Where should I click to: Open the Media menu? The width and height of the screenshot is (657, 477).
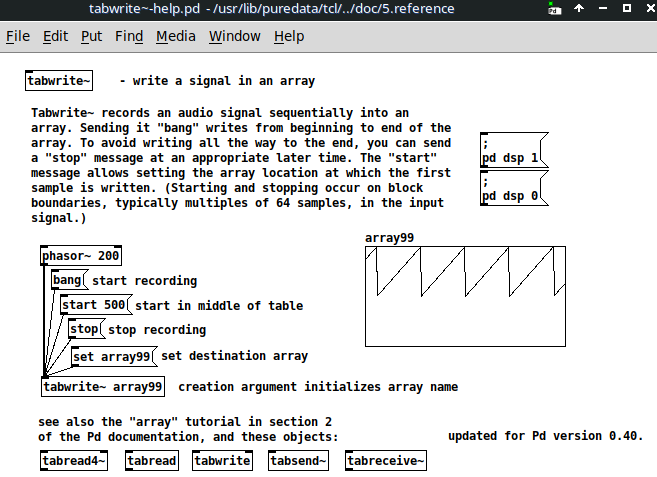176,36
